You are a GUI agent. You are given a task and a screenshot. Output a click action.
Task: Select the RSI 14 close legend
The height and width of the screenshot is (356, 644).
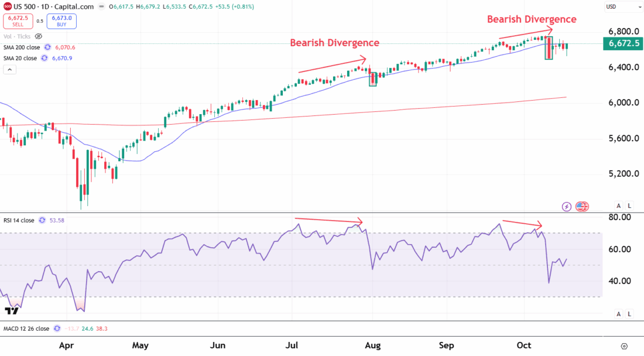[19, 221]
